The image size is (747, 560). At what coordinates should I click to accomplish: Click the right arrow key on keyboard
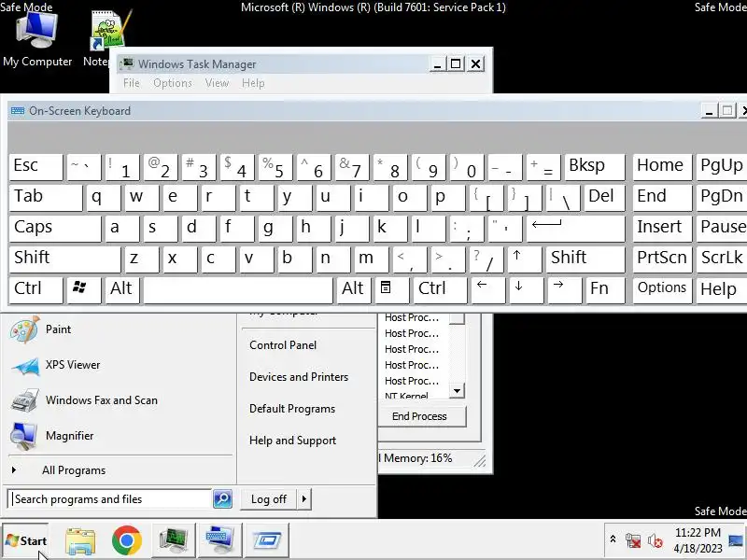pos(565,289)
